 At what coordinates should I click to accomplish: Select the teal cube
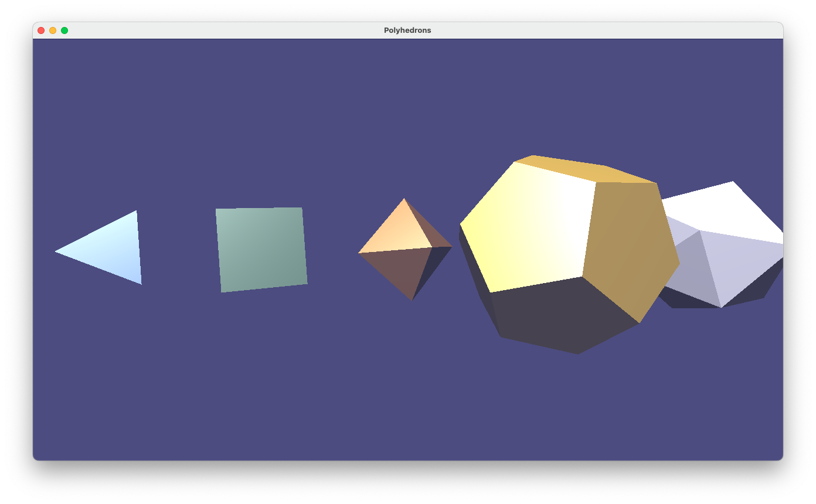tap(261, 249)
